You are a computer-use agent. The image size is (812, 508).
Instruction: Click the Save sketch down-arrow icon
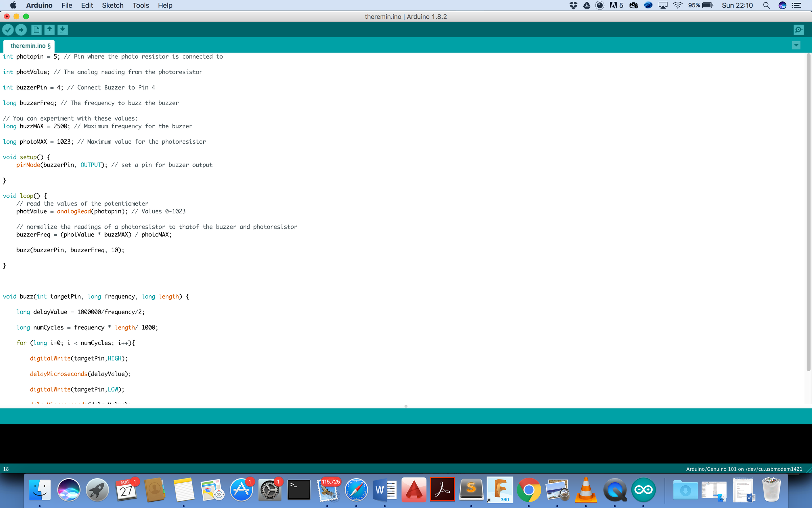click(x=63, y=30)
